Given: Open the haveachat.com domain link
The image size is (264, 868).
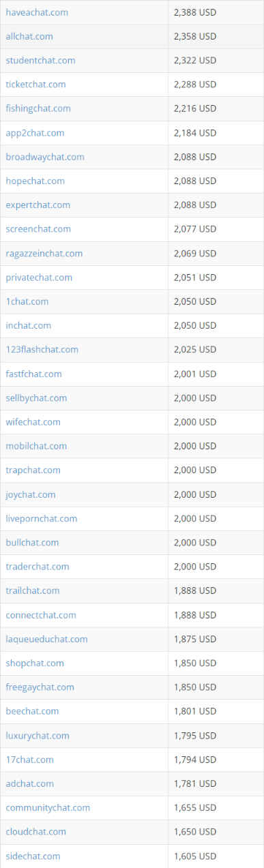Looking at the screenshot, I should click(37, 12).
